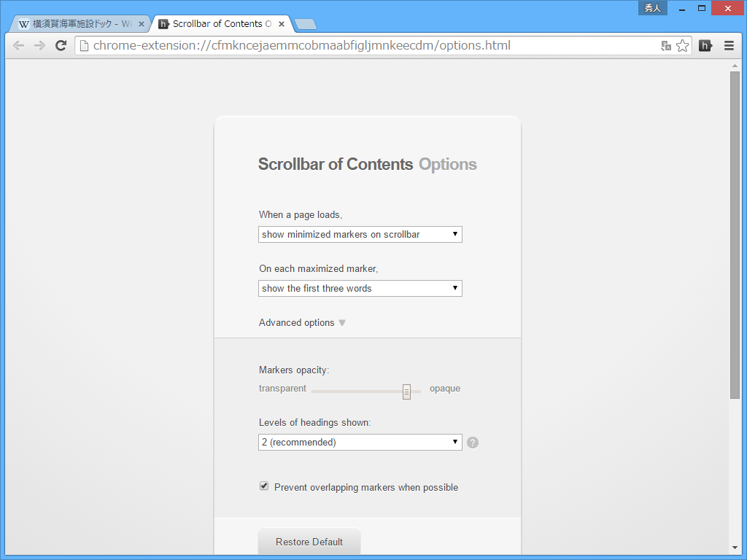Click the browser forward arrow
This screenshot has height=560, width=747.
pyautogui.click(x=39, y=46)
